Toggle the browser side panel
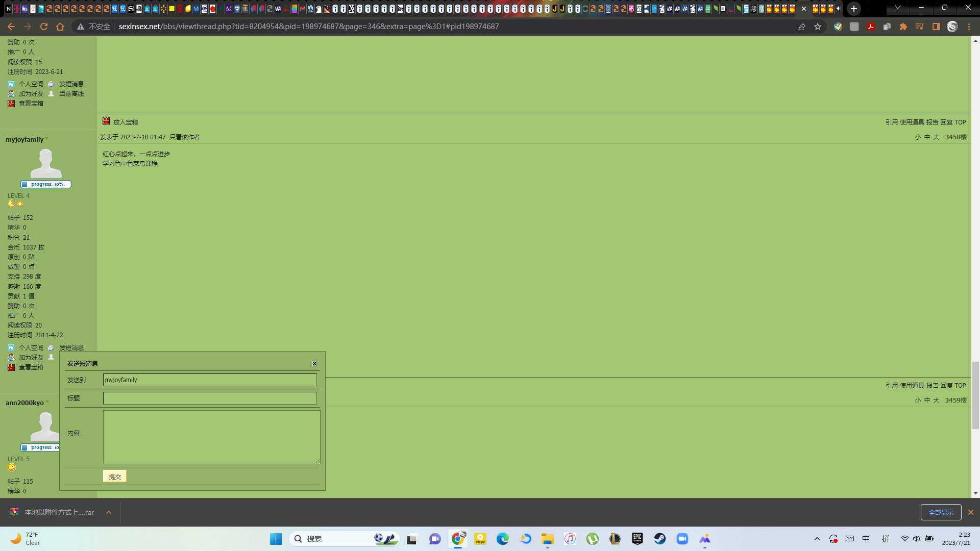980x551 pixels. pyautogui.click(x=936, y=27)
